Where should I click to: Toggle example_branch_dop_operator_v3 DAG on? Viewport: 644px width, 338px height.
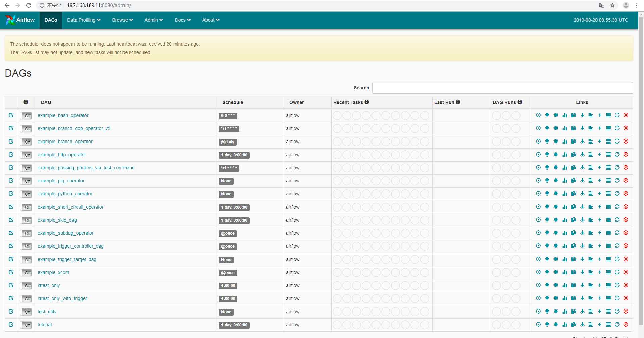click(26, 129)
